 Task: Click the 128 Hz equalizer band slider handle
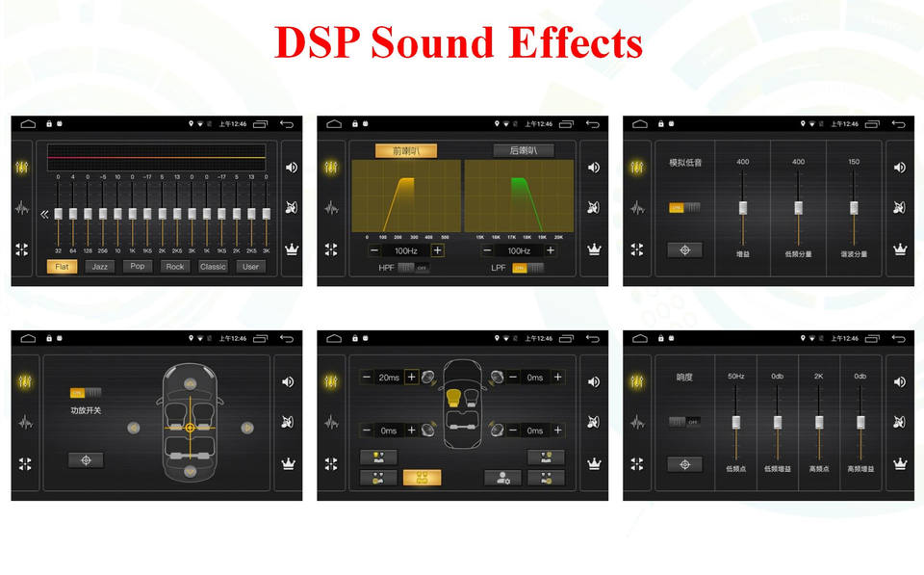[x=88, y=214]
